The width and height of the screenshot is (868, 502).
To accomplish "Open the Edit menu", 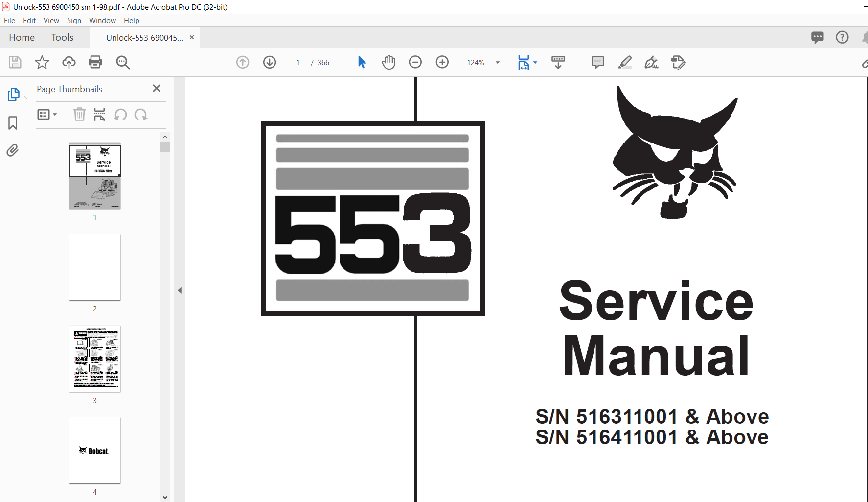I will (x=29, y=21).
